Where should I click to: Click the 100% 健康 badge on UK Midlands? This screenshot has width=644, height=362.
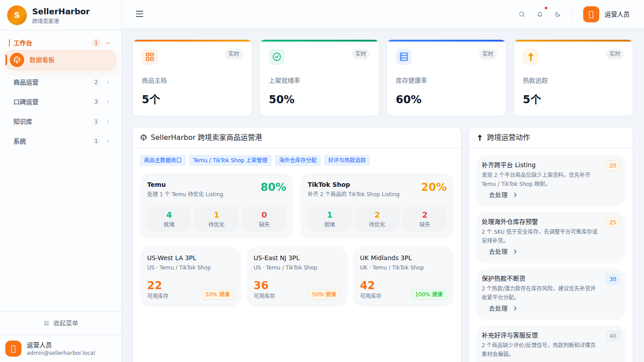click(429, 295)
